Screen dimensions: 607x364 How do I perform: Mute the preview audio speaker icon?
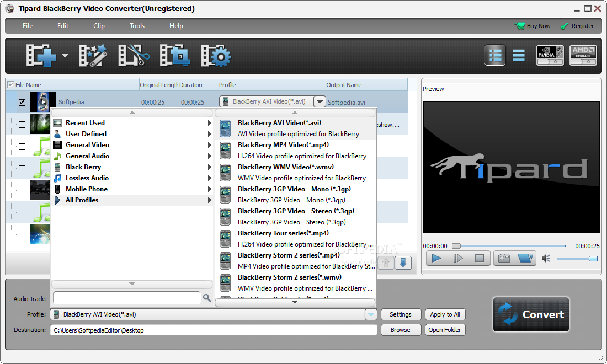point(546,258)
